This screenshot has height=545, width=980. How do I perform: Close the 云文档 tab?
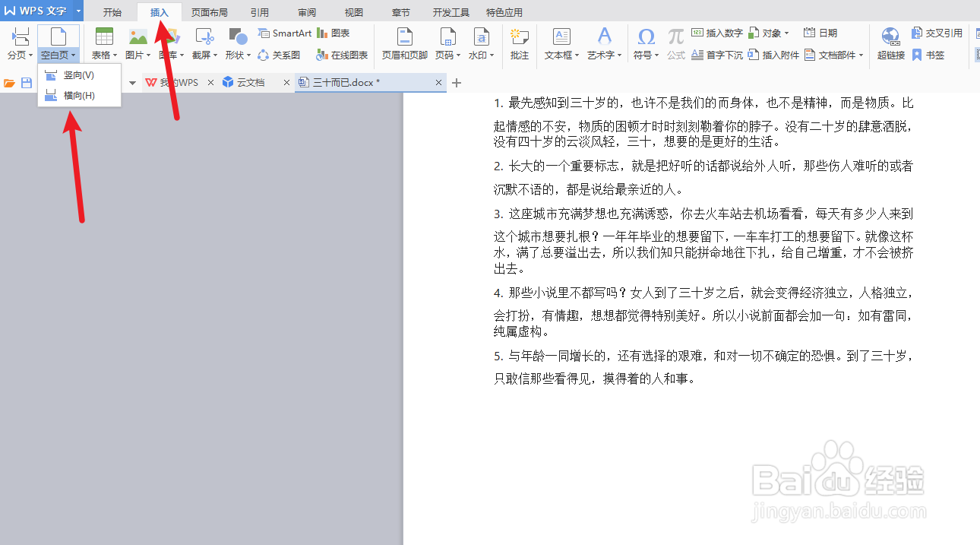point(286,83)
